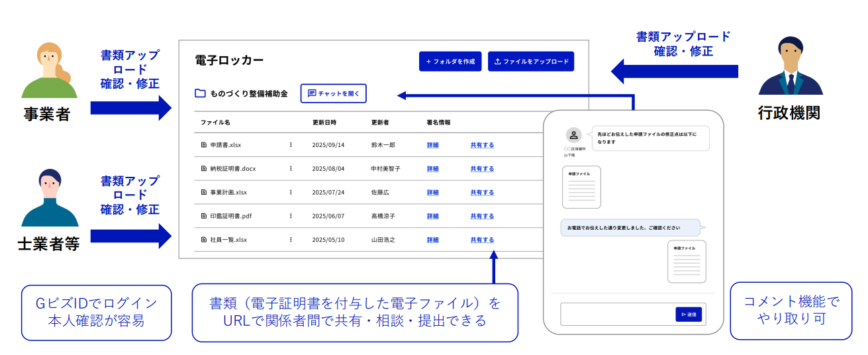Open chat with チャットを開く button

tap(333, 93)
